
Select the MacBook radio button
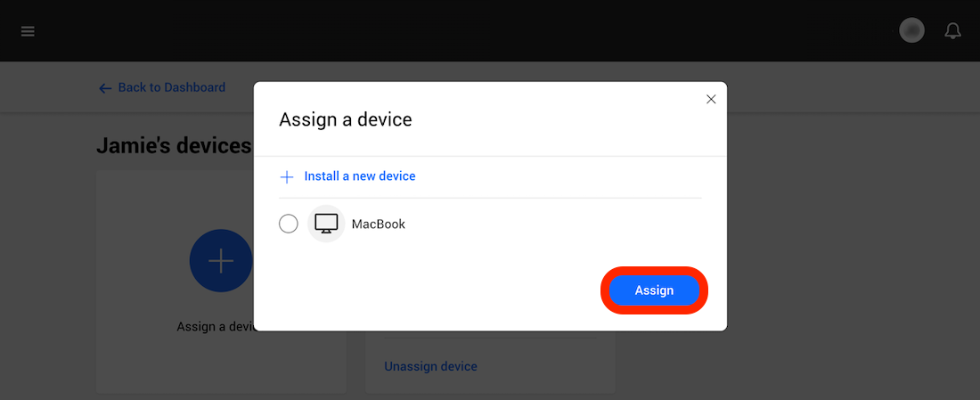point(289,224)
